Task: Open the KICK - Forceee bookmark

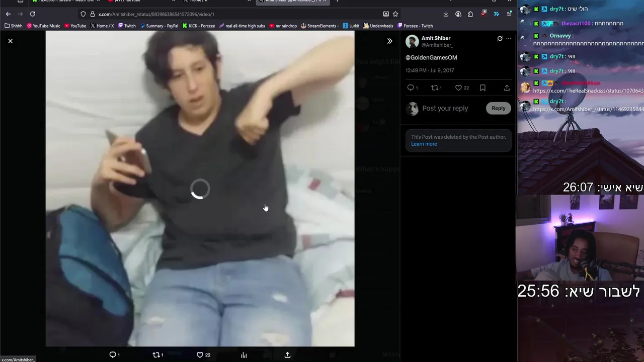Action: (199, 26)
